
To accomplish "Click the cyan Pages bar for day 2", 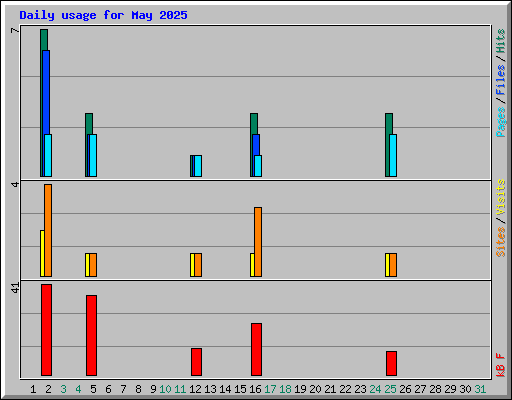I will pyautogui.click(x=48, y=155).
